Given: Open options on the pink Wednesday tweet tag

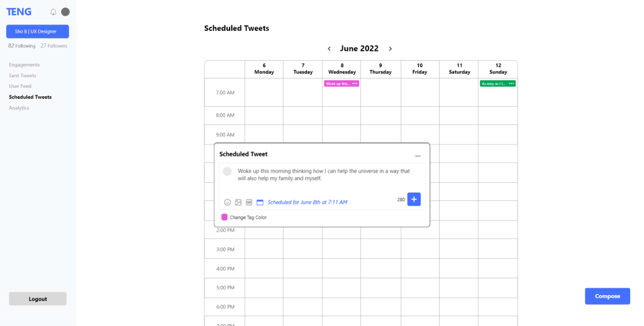Looking at the screenshot, I should tap(355, 84).
